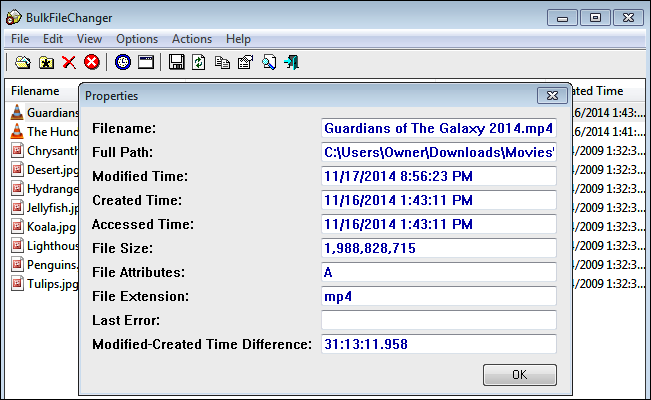Click the image icon beside Tulips.jpg
Viewport: 651px width, 400px height.
tap(17, 284)
